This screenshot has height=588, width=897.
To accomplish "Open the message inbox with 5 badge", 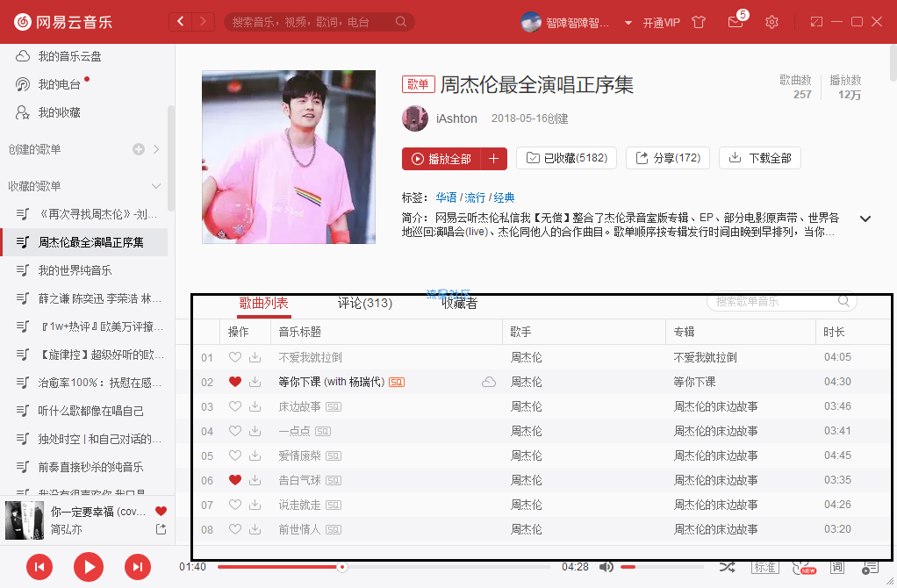I will pos(737,20).
